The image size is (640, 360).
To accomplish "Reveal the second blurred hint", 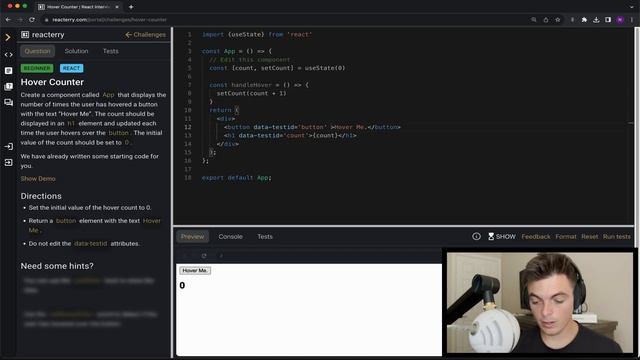I will (90, 319).
